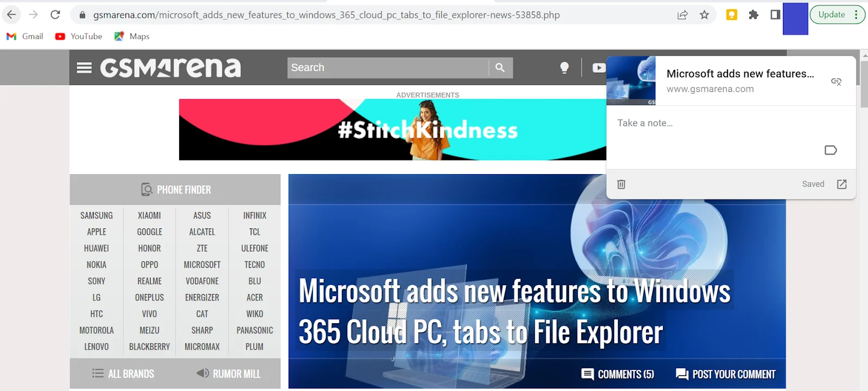The height and width of the screenshot is (391, 868).
Task: Reload the current page
Action: pos(55,15)
